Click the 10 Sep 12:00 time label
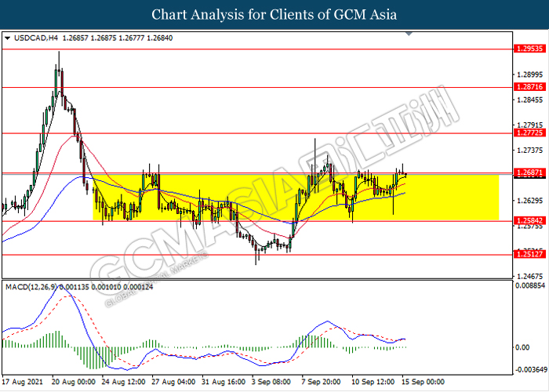 pyautogui.click(x=373, y=382)
